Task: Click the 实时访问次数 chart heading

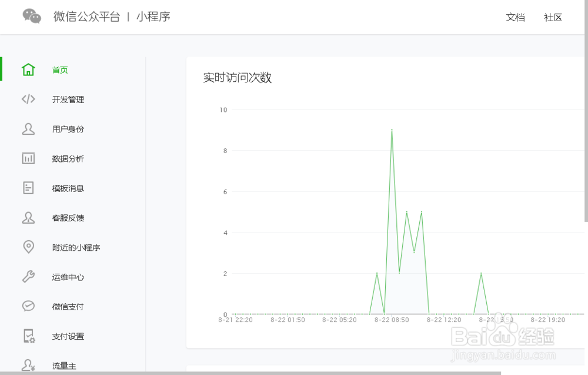Action: pos(238,77)
